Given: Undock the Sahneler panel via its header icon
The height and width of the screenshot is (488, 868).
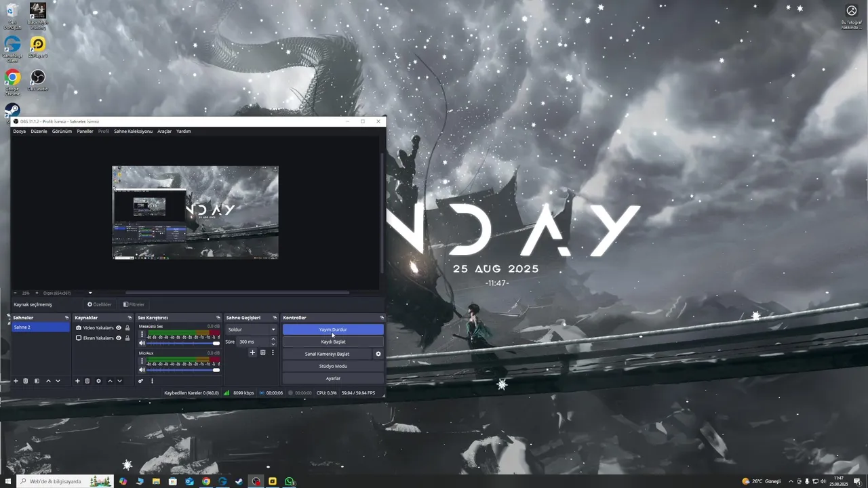Looking at the screenshot, I should click(66, 317).
